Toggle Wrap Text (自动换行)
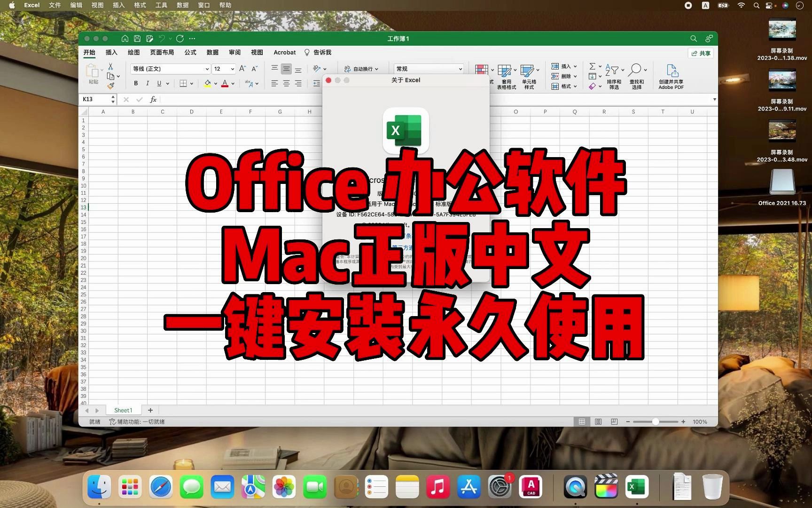The width and height of the screenshot is (812, 508). [361, 69]
